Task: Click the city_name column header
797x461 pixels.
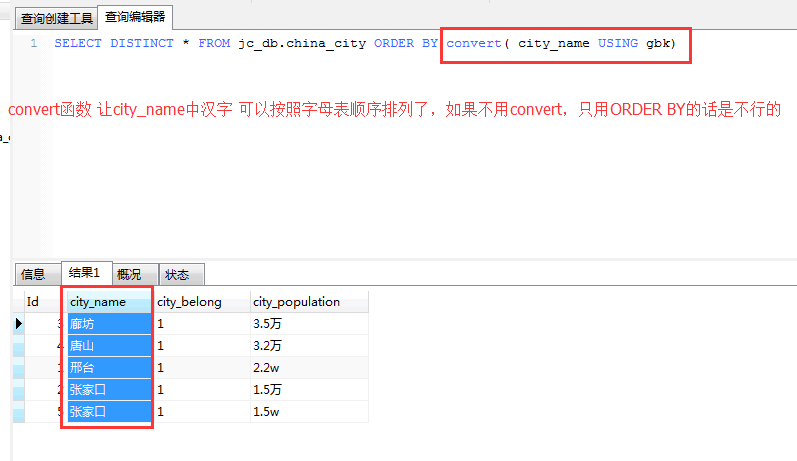Action: tap(109, 302)
